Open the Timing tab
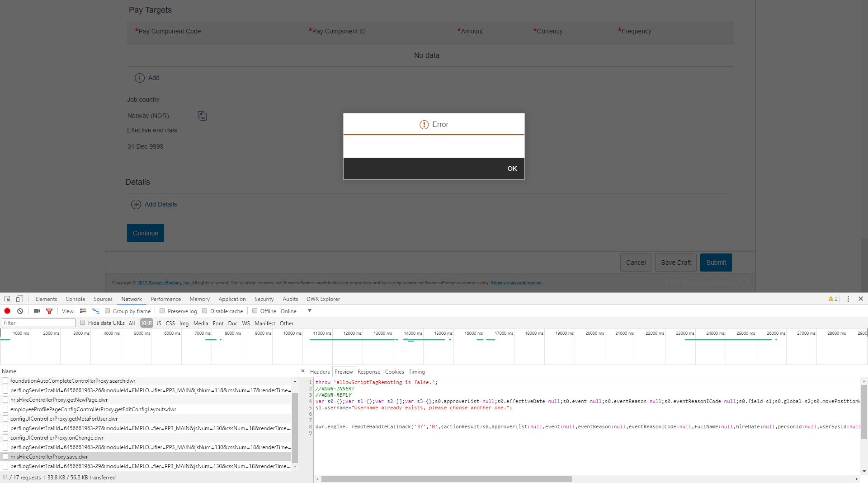Screen dimensions: 868x483 click(x=417, y=372)
